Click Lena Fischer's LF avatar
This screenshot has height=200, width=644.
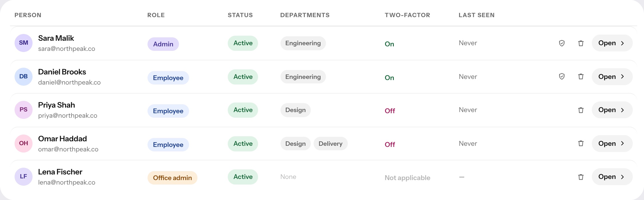[x=24, y=177]
